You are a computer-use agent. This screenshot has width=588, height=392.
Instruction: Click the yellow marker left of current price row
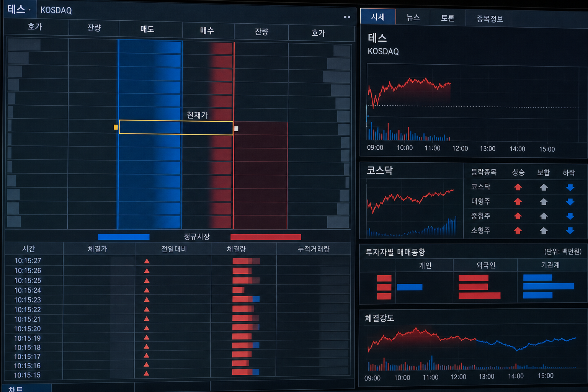click(x=116, y=127)
